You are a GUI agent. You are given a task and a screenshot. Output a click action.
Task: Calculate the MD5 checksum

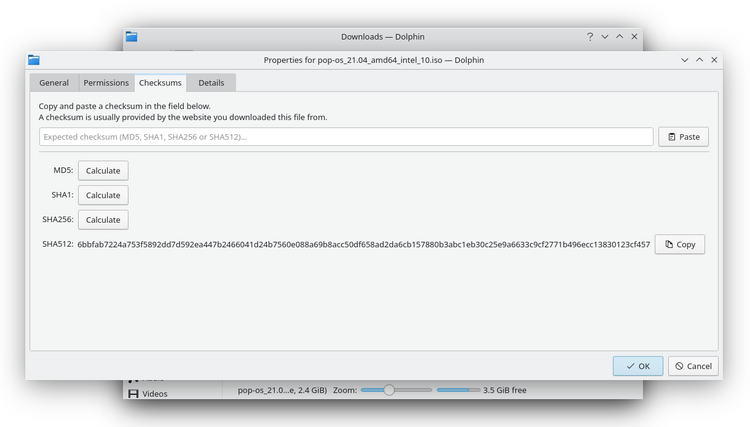(103, 170)
